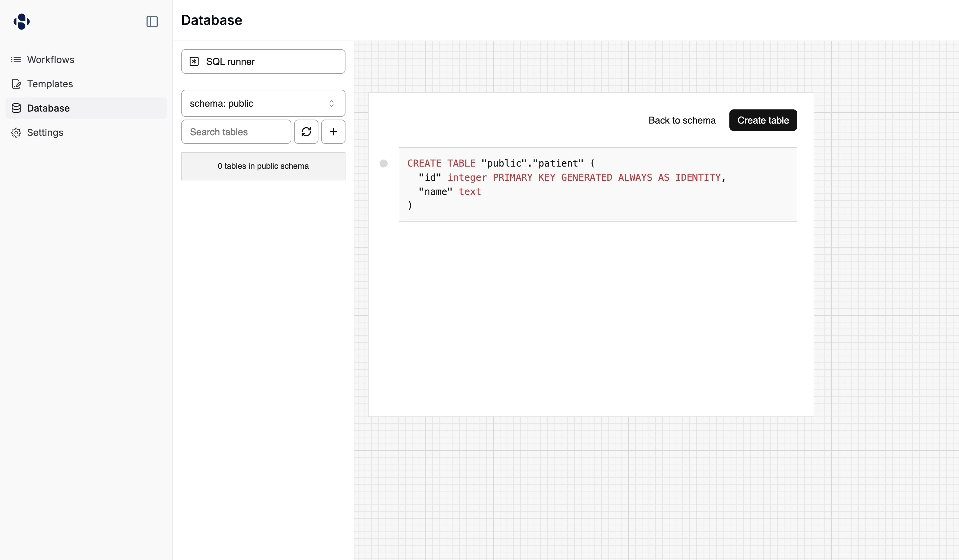This screenshot has width=959, height=560.
Task: Click the Database cylinder icon
Action: point(16,108)
